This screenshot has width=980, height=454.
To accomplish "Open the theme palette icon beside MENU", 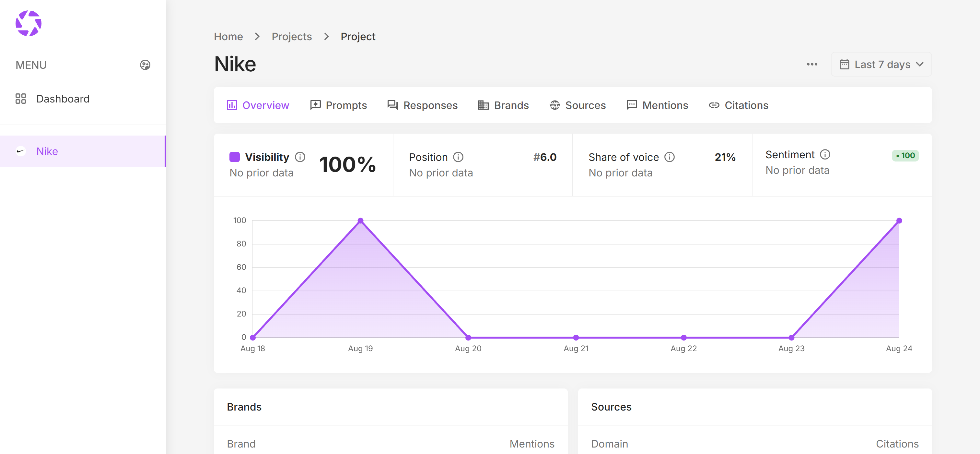I will [145, 65].
